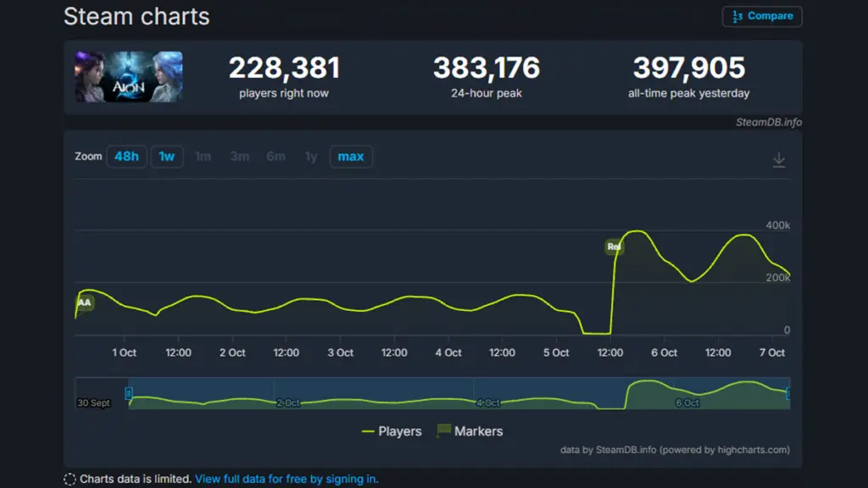Image resolution: width=868 pixels, height=488 pixels.
Task: Set zoom to 6m
Action: click(275, 157)
